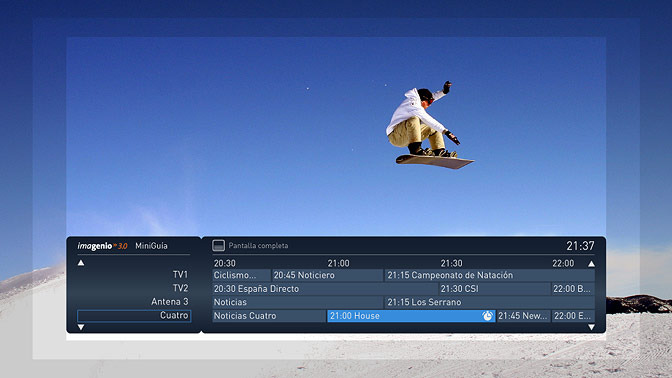672x378 pixels.
Task: Open the 20:30 España Directo program
Action: pos(325,289)
